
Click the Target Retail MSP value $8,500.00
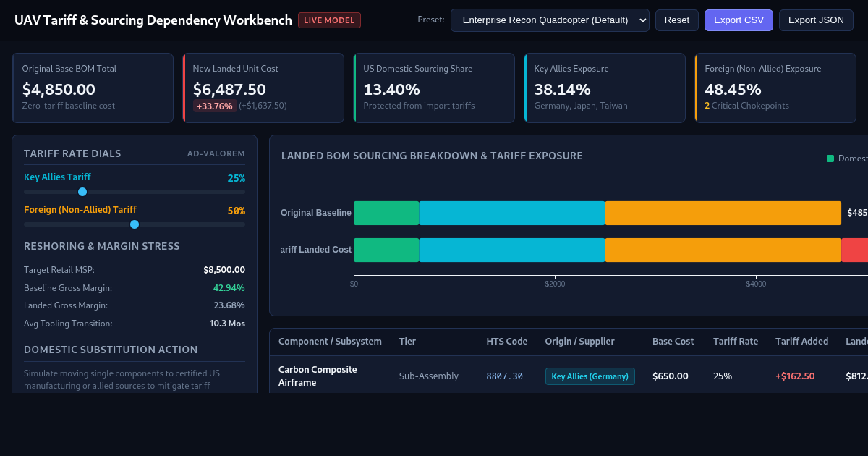(224, 270)
